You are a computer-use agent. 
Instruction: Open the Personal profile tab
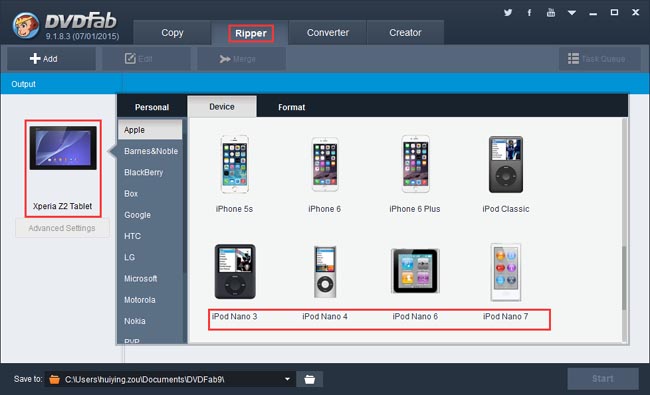[x=152, y=107]
